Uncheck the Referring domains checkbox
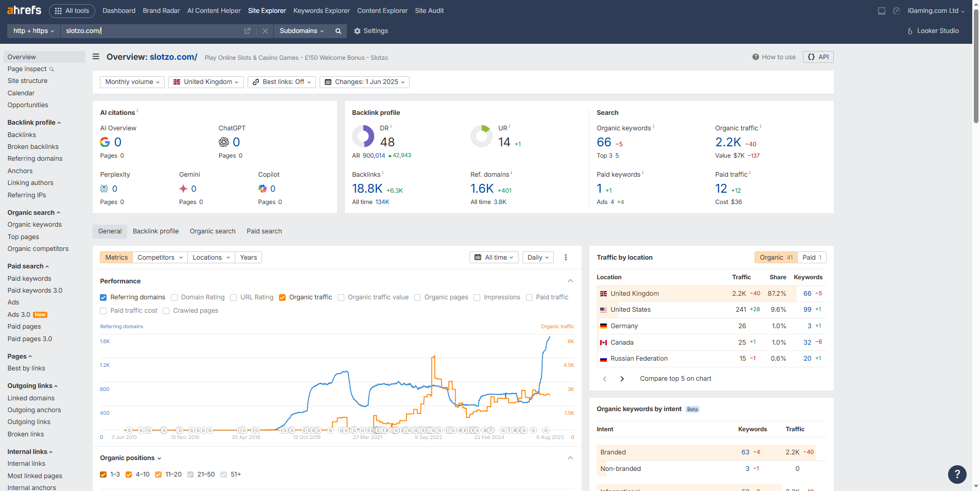The image size is (980, 491). [x=103, y=297]
